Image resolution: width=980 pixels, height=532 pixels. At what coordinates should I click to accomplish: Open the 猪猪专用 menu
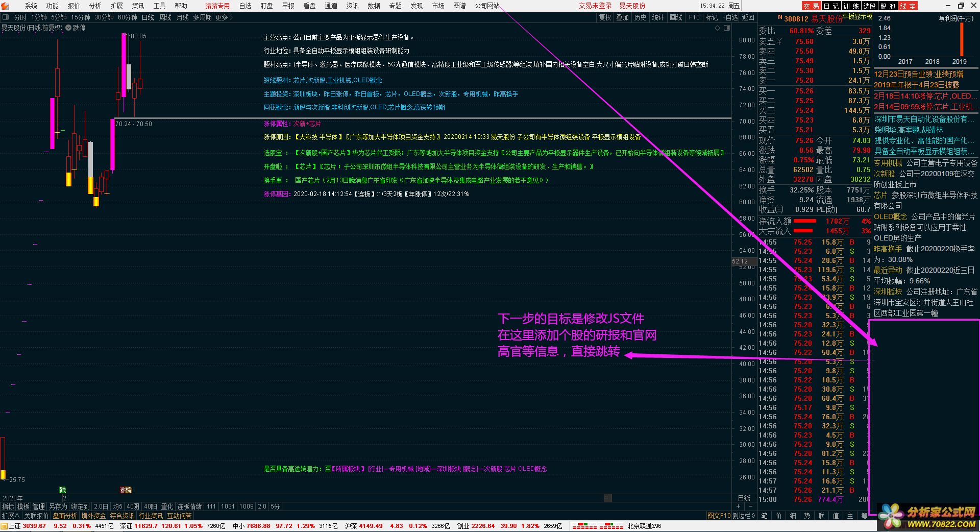coord(217,6)
